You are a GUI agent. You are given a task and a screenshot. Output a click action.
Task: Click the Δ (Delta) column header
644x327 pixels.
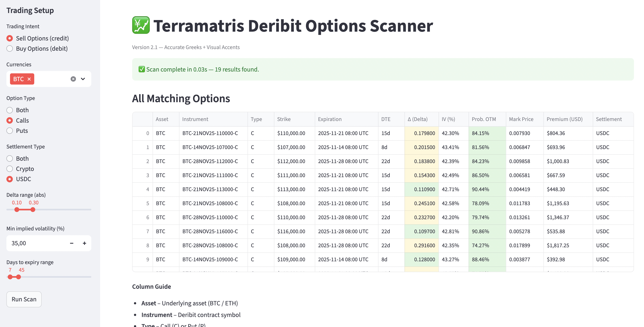[x=417, y=119]
